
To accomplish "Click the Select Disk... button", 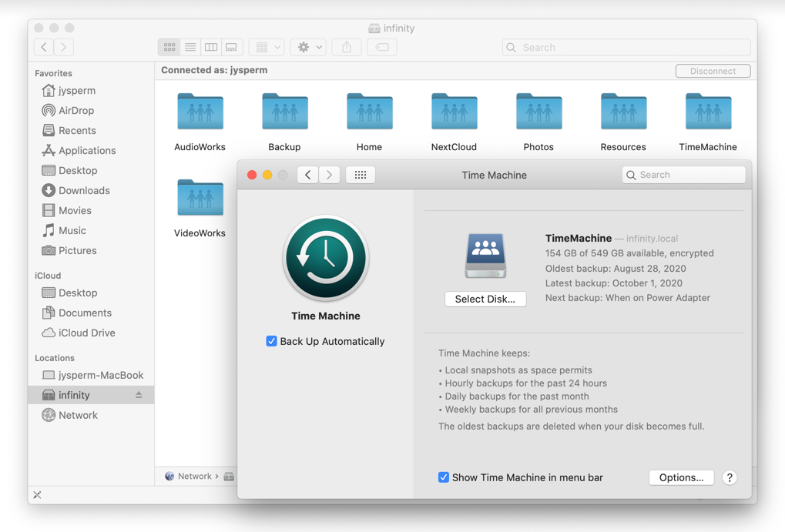I will pyautogui.click(x=485, y=299).
